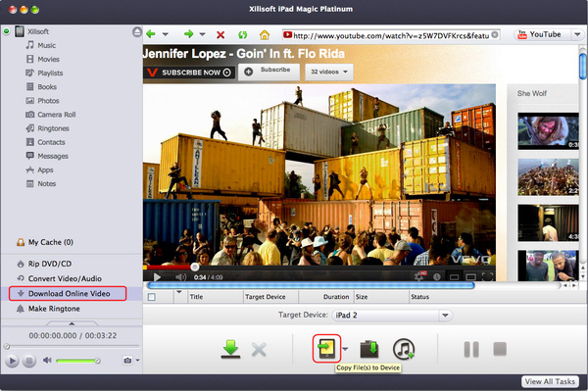Open the Target Device combo box

pos(392,316)
